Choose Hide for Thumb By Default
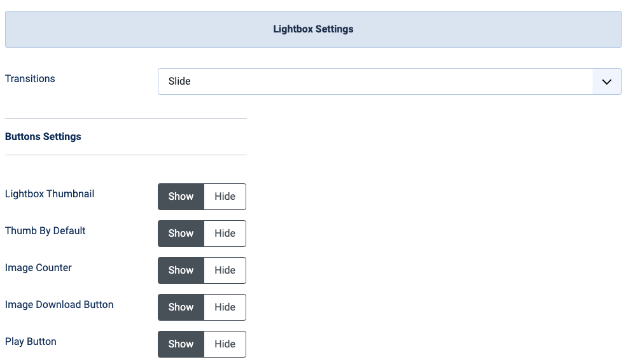 (x=225, y=234)
